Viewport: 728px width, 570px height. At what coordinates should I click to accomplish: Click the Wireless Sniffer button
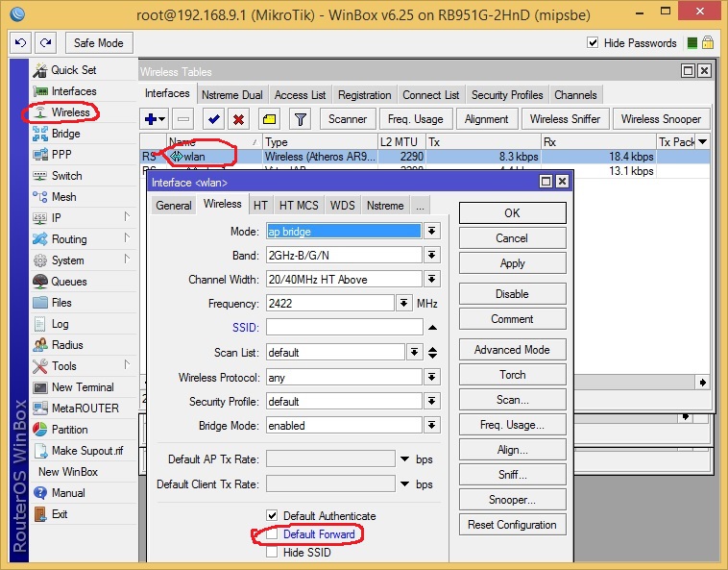[565, 119]
